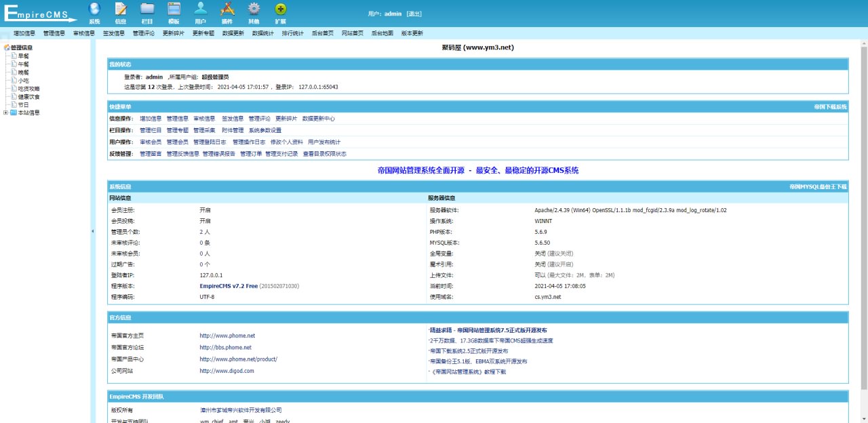Click 签发信息 in the top submenu bar
Screen dimensions: 868x423
pos(114,33)
